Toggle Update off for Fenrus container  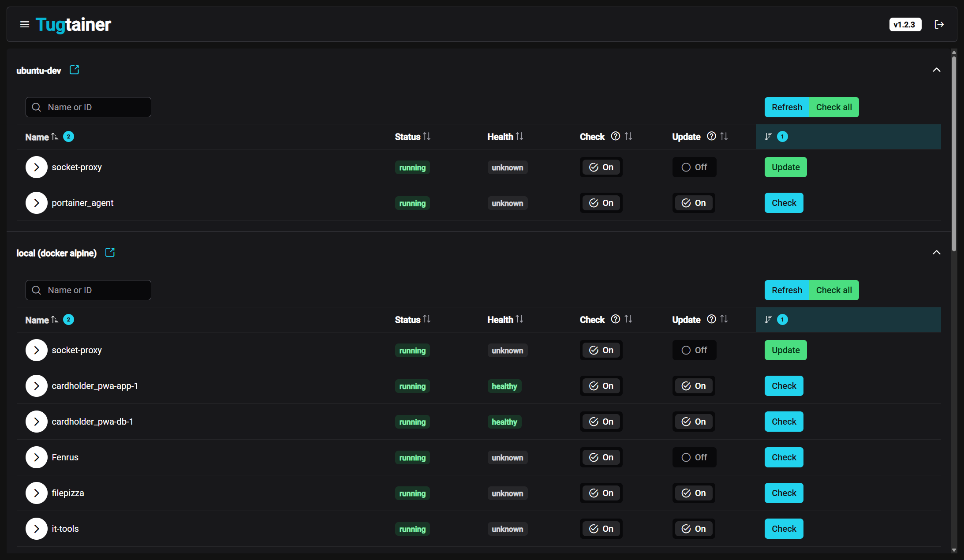click(694, 457)
